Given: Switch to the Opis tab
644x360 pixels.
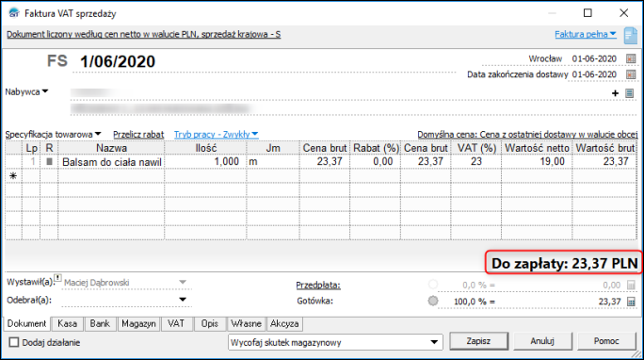Looking at the screenshot, I should coord(209,323).
